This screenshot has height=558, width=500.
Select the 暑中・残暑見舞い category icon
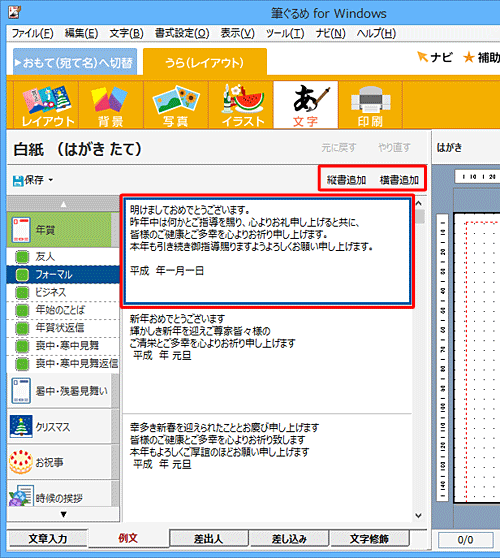tap(21, 391)
